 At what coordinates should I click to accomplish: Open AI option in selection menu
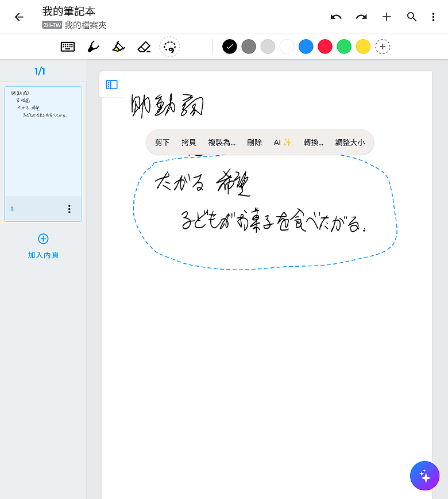[283, 142]
